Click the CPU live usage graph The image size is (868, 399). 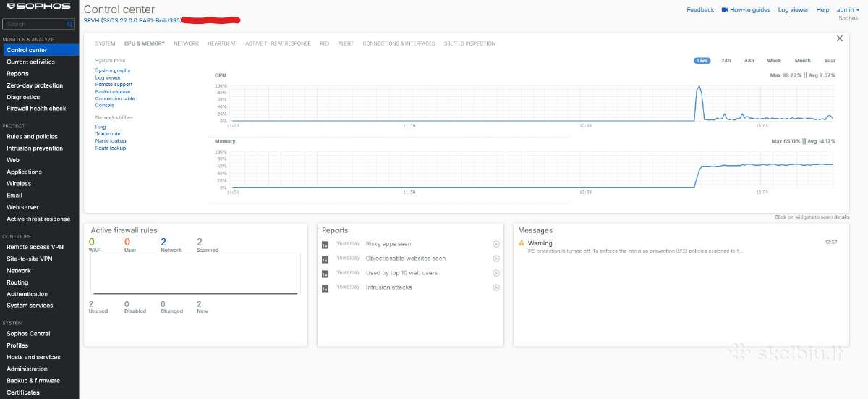tap(533, 104)
